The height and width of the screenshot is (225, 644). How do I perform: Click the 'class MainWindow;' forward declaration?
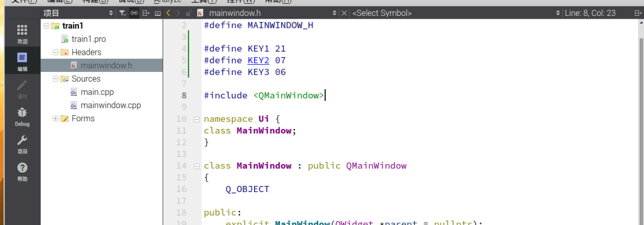250,131
